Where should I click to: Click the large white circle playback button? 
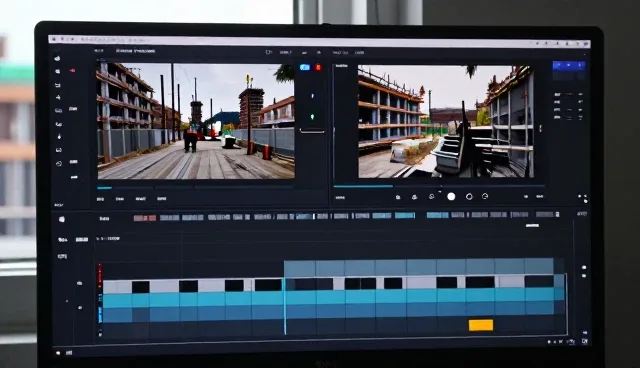[451, 197]
